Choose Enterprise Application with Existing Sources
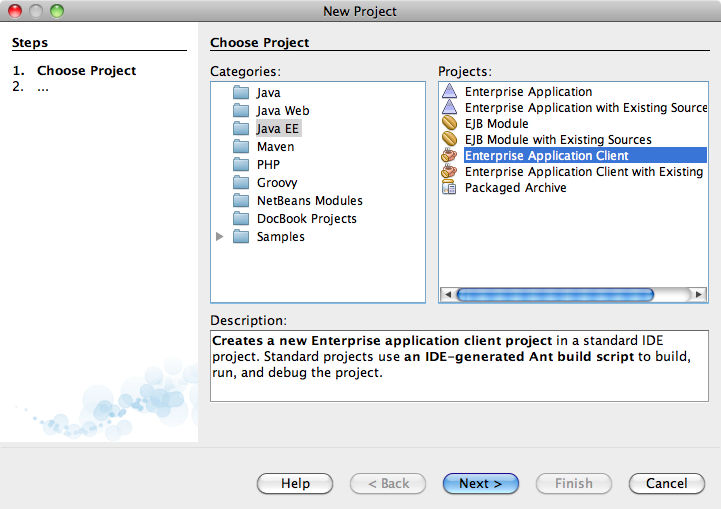 pyautogui.click(x=586, y=107)
